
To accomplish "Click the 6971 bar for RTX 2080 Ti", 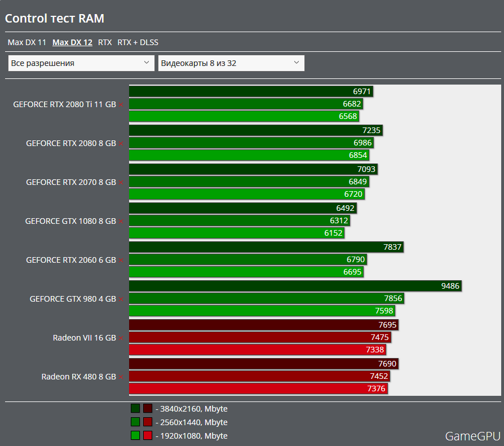I will 251,91.
